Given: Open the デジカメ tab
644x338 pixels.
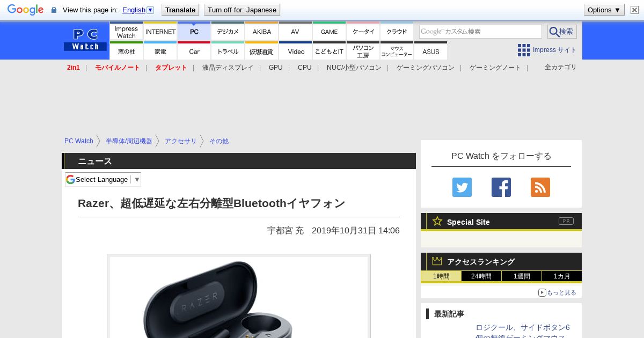Looking at the screenshot, I should coord(228,32).
